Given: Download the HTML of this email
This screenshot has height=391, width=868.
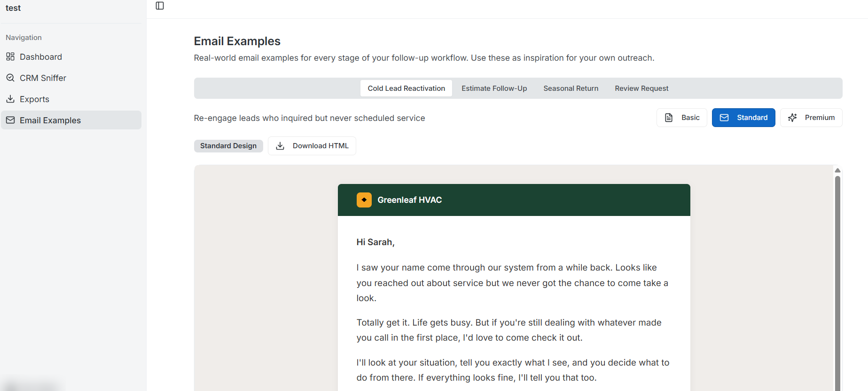Looking at the screenshot, I should tap(312, 146).
